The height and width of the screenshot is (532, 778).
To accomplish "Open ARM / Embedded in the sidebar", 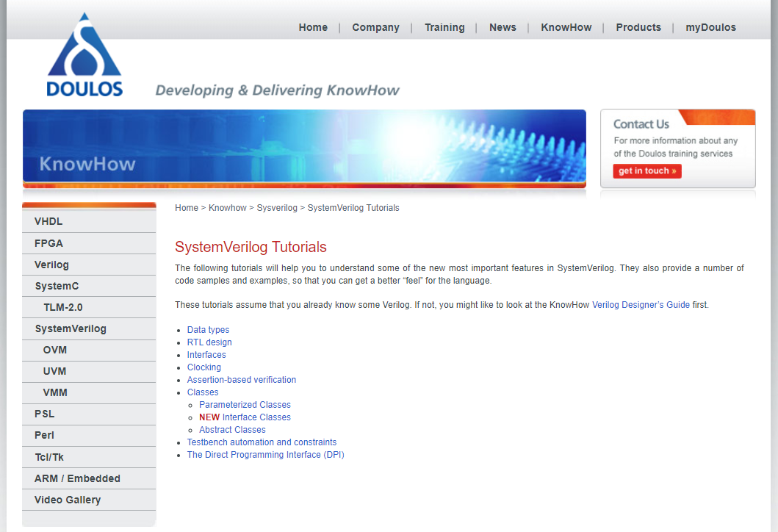I will [89, 478].
